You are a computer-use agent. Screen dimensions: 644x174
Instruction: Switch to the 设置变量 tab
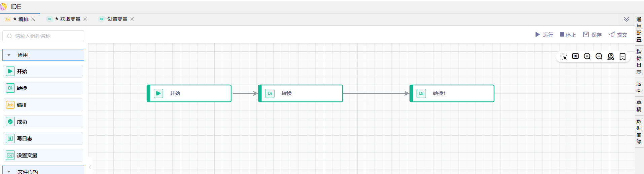(x=117, y=19)
